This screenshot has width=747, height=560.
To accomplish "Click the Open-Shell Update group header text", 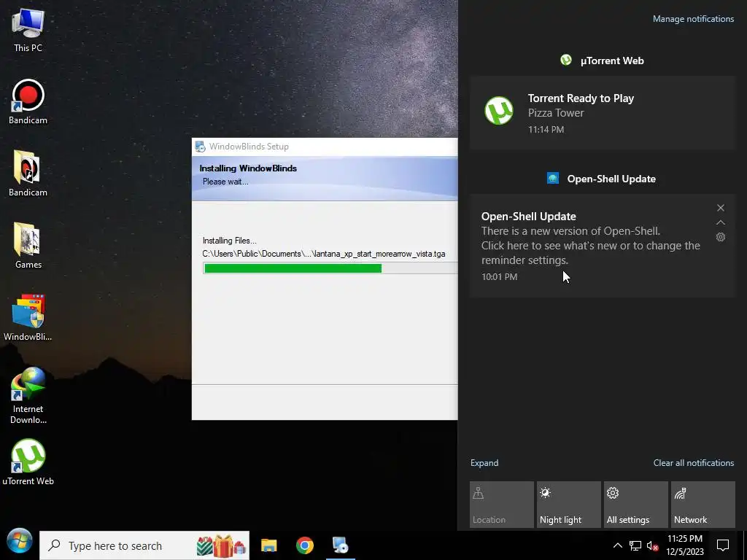I will click(611, 179).
